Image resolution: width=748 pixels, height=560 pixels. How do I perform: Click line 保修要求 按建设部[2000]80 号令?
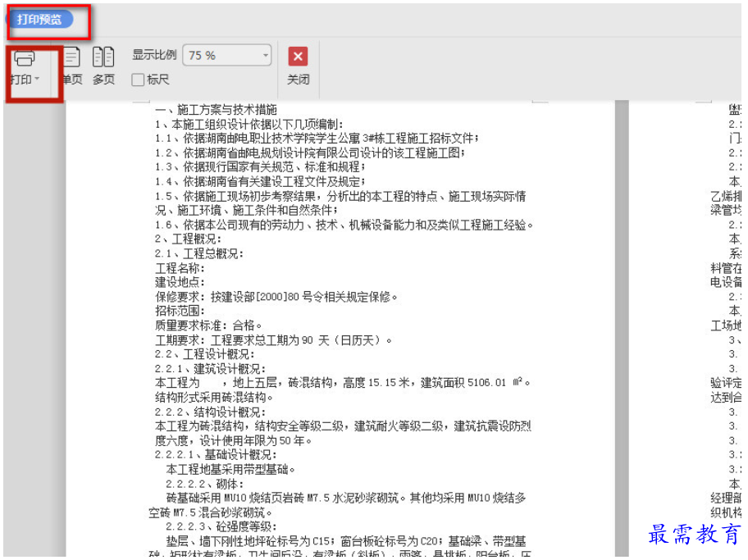(276, 297)
